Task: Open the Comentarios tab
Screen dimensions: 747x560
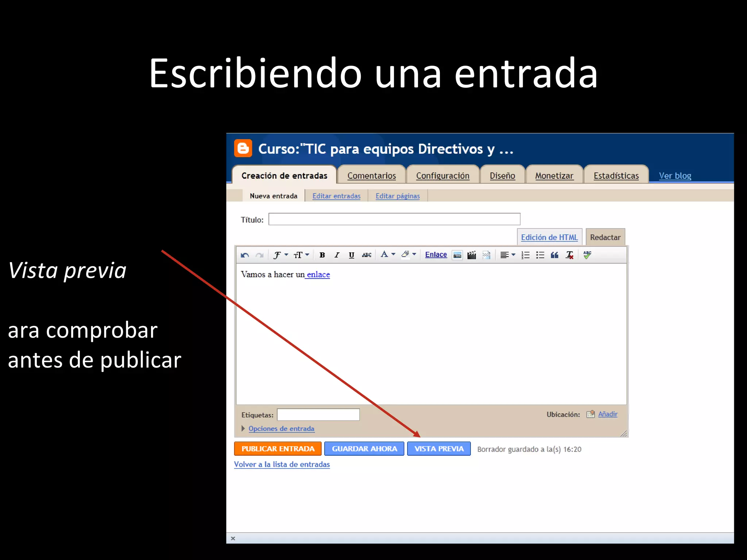Action: (x=372, y=175)
